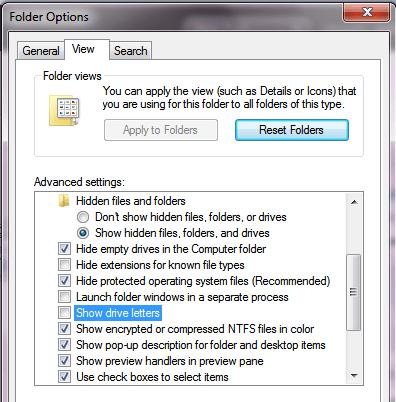396x402 pixels.
Task: Click the Hidden files and folders label
Action: 131,201
